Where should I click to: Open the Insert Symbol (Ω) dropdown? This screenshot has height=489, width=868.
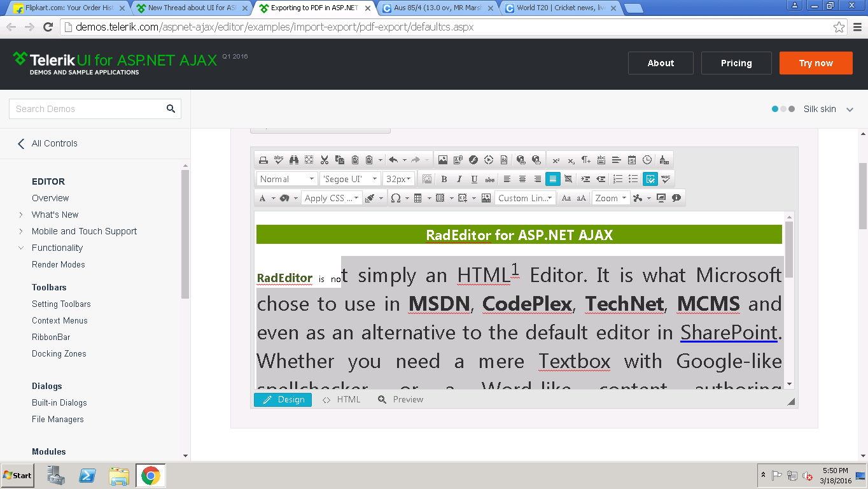(398, 198)
